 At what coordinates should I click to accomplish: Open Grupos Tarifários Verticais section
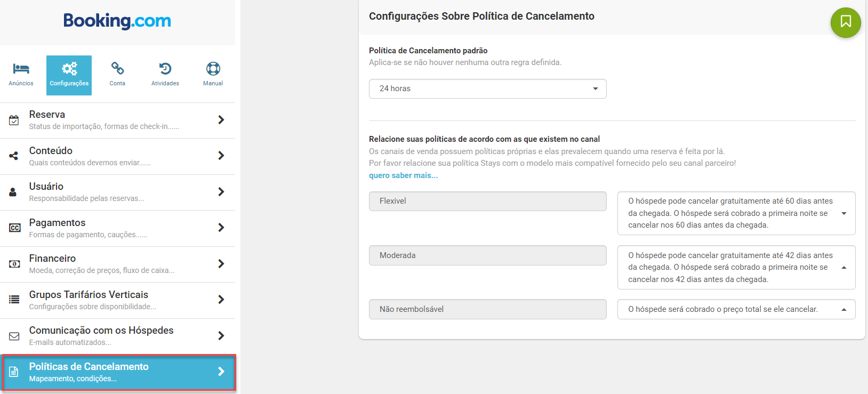(x=117, y=300)
